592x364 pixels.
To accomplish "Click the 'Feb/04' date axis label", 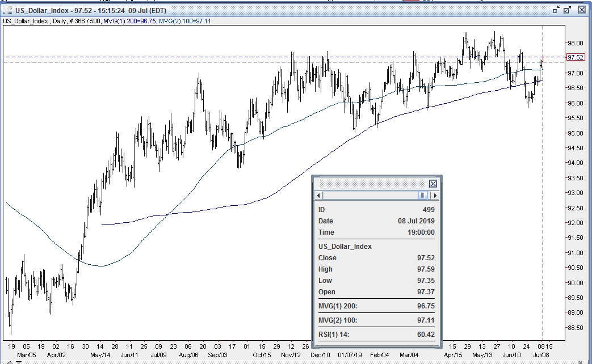I will 380,355.
